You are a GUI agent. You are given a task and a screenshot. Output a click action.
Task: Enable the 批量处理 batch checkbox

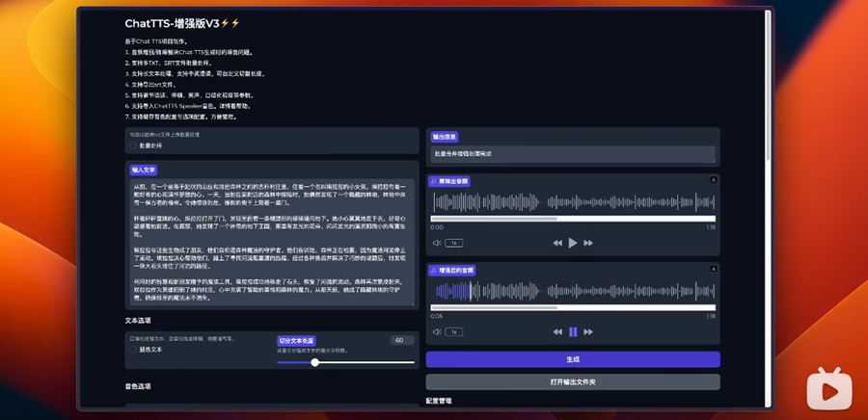tap(133, 145)
